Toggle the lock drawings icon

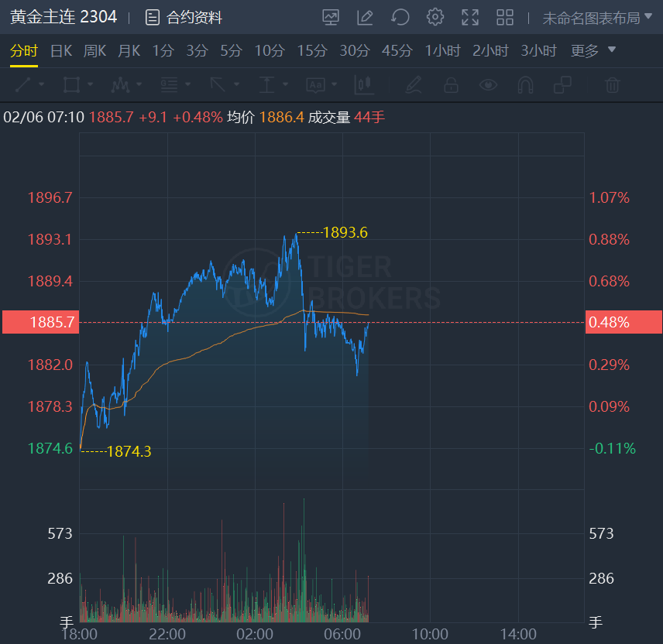451,84
